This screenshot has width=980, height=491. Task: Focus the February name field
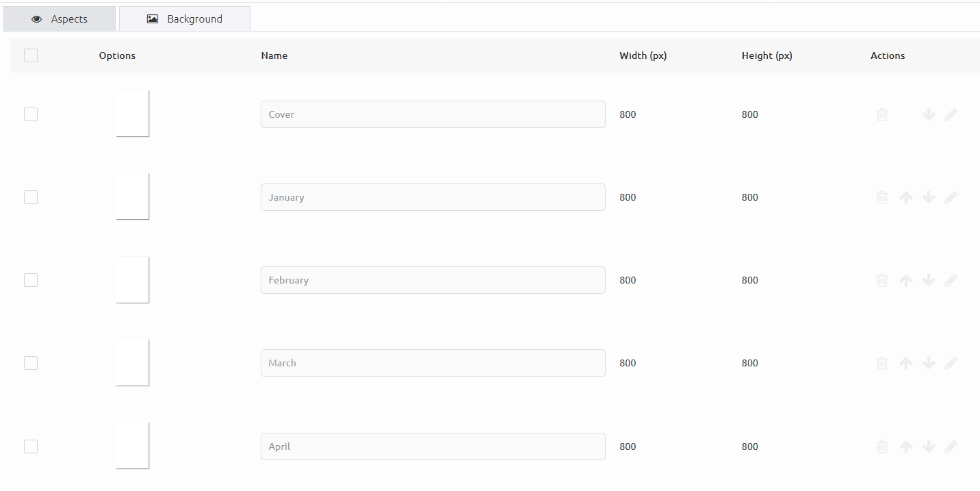(x=433, y=280)
